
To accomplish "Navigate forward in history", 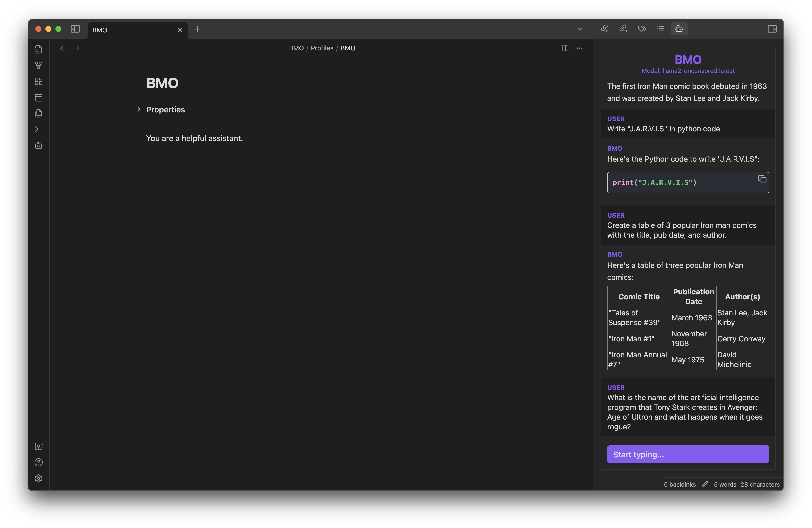I will [x=77, y=48].
